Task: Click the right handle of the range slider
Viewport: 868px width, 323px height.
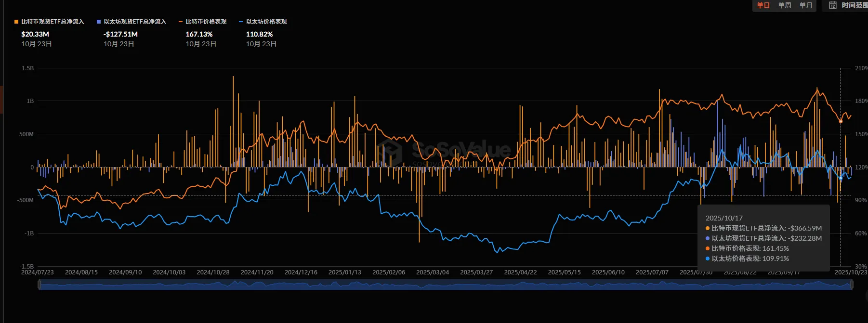Action: click(x=852, y=285)
